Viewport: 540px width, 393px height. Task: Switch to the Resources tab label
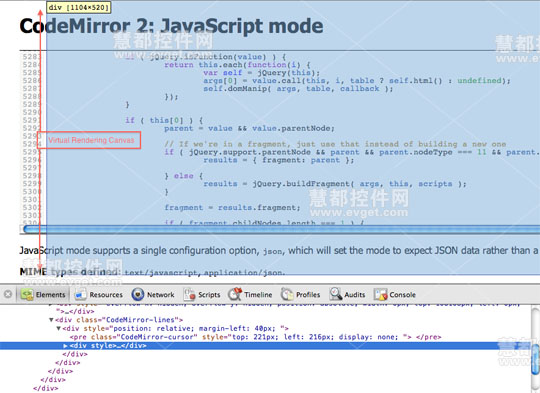coord(106,295)
